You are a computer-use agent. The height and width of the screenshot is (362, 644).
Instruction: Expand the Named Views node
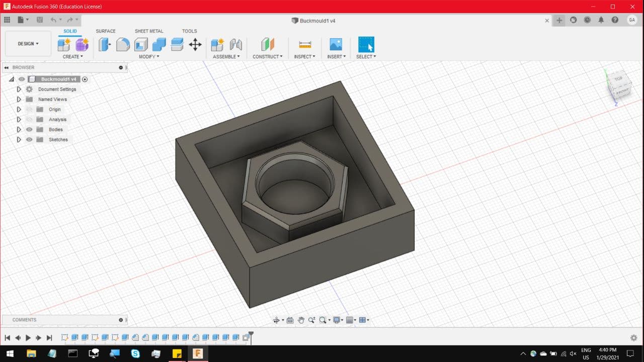tap(19, 99)
